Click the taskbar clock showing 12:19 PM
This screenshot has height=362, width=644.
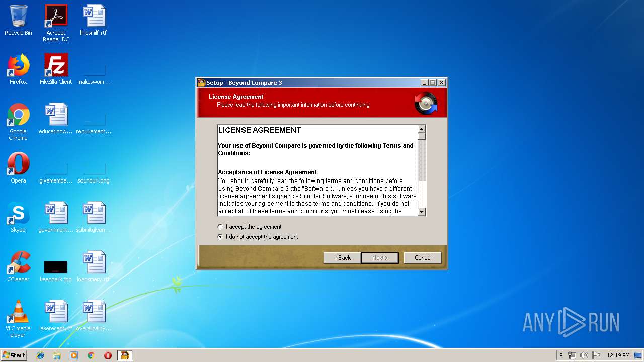pyautogui.click(x=618, y=355)
